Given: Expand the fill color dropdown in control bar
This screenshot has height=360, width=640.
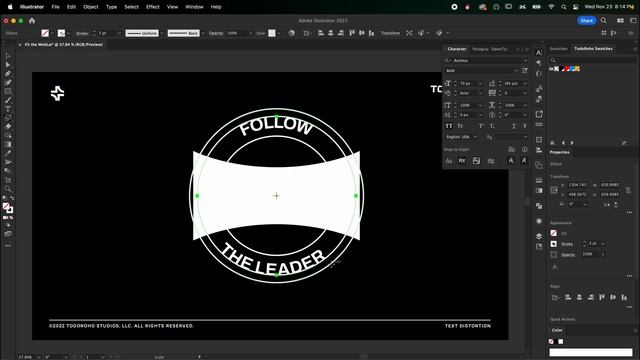Looking at the screenshot, I should pyautogui.click(x=52, y=33).
